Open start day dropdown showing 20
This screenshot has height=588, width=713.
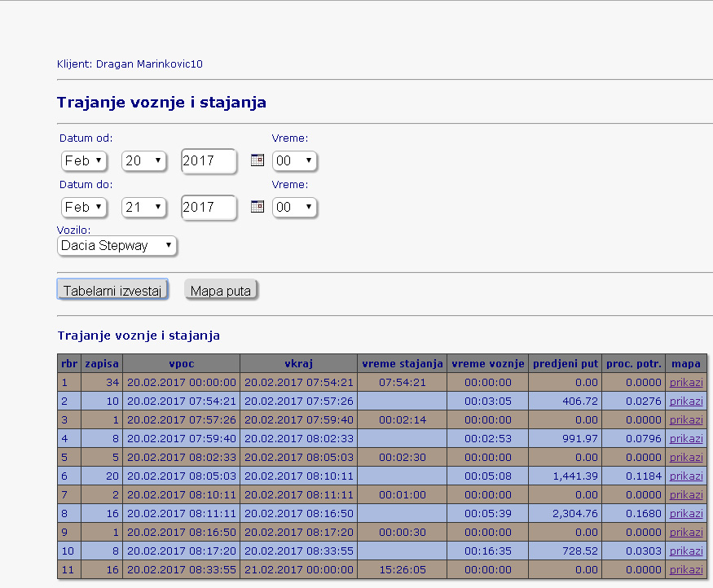pyautogui.click(x=143, y=161)
